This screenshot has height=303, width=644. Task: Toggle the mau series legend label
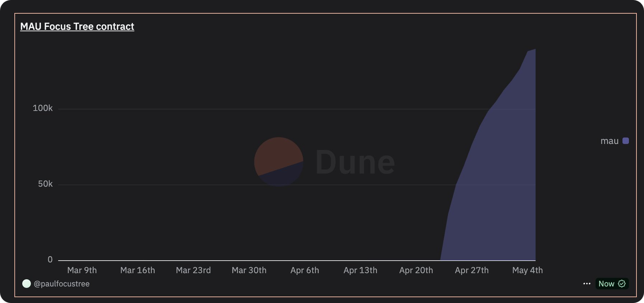[x=609, y=141]
